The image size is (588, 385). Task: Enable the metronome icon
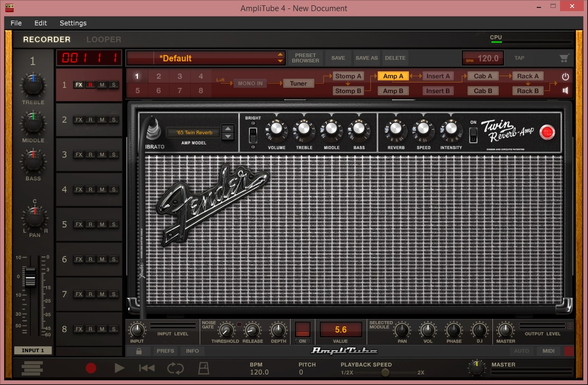[203, 368]
